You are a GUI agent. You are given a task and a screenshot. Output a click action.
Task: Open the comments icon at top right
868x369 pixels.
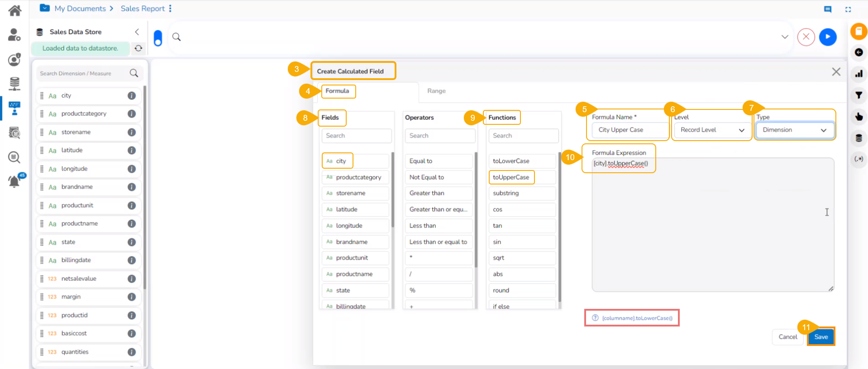(x=828, y=9)
